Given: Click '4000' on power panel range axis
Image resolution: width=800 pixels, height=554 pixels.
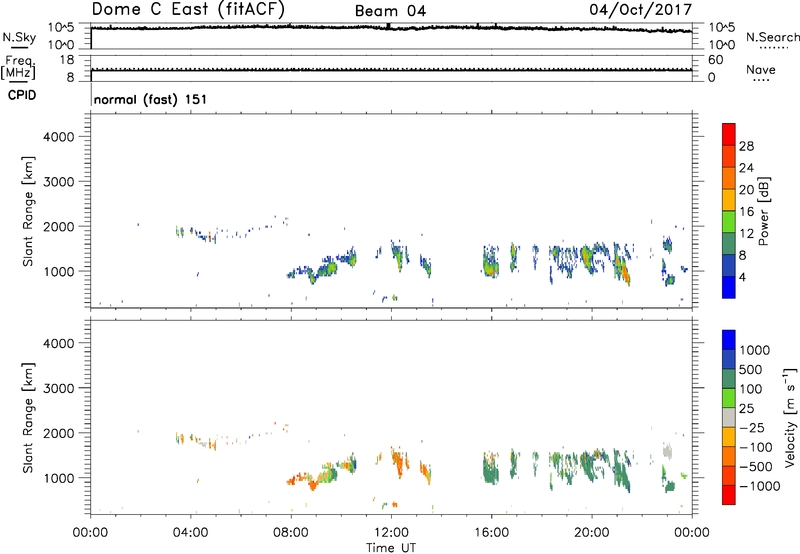Looking at the screenshot, I should pyautogui.click(x=59, y=137).
